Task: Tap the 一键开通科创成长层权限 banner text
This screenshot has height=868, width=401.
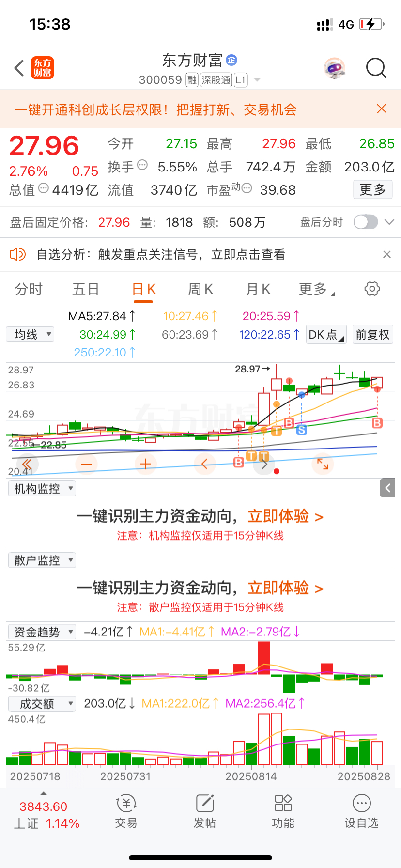Action: pos(155,109)
